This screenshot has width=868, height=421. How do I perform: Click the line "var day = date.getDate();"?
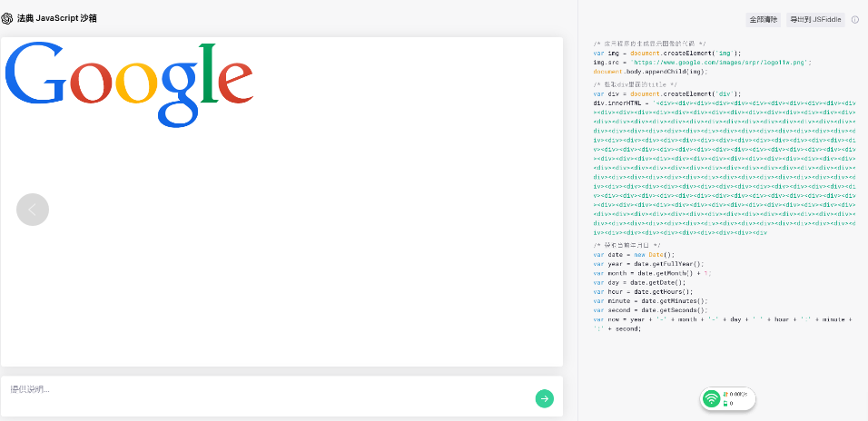coord(639,283)
